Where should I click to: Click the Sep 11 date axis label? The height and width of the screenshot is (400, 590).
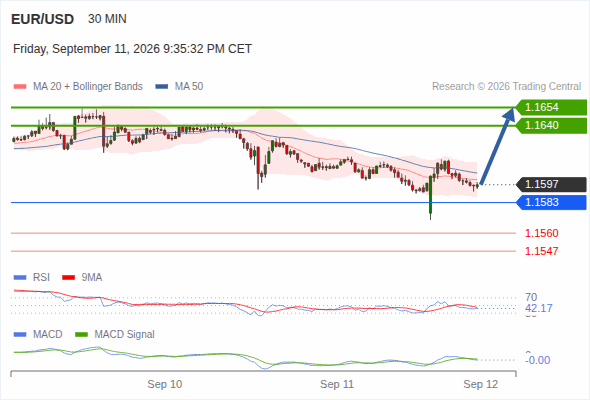pyautogui.click(x=337, y=384)
